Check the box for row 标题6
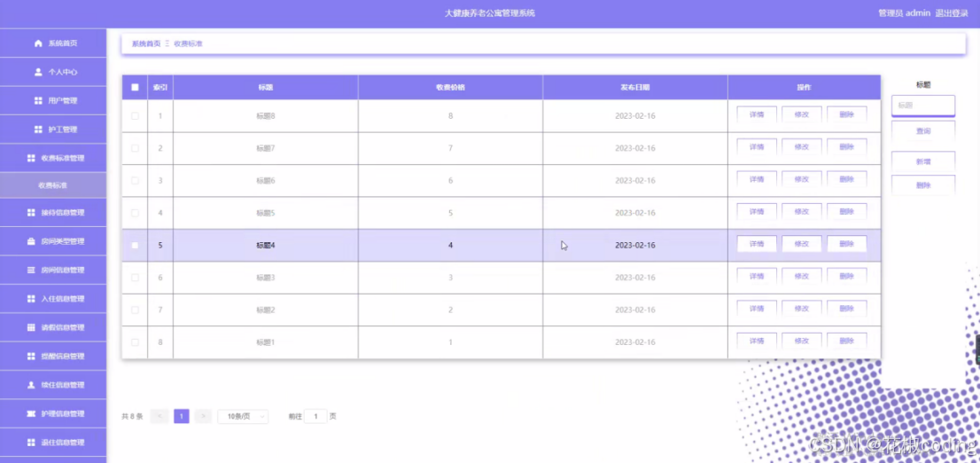This screenshot has height=463, width=980. click(135, 181)
